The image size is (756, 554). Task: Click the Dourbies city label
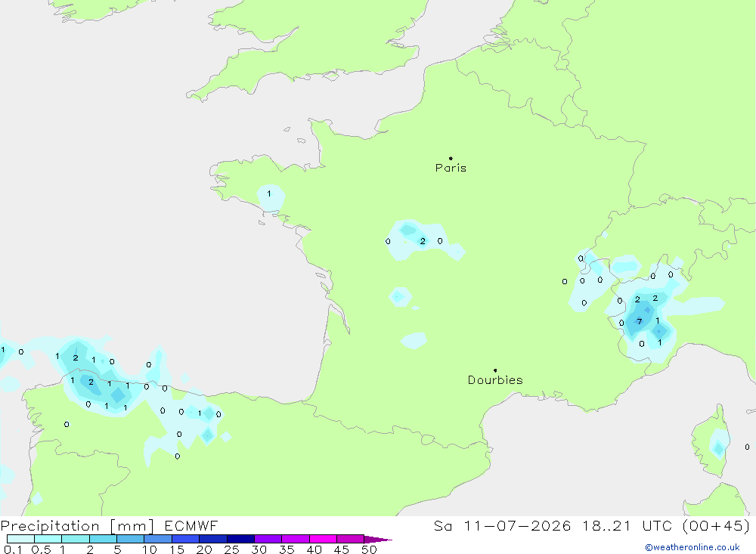click(x=495, y=380)
